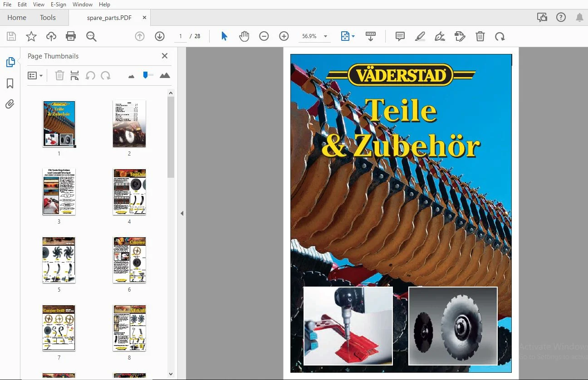
Task: Go to next page arrow
Action: (x=159, y=36)
